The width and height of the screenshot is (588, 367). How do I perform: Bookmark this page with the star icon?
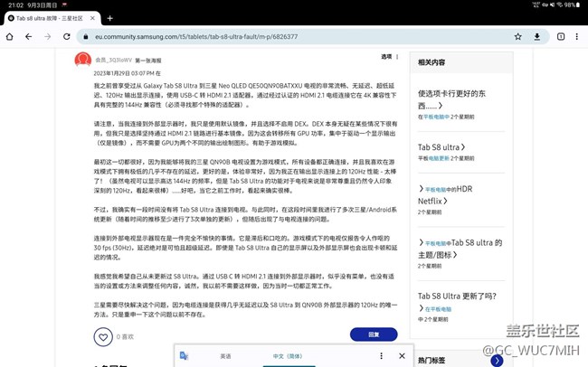tap(517, 37)
